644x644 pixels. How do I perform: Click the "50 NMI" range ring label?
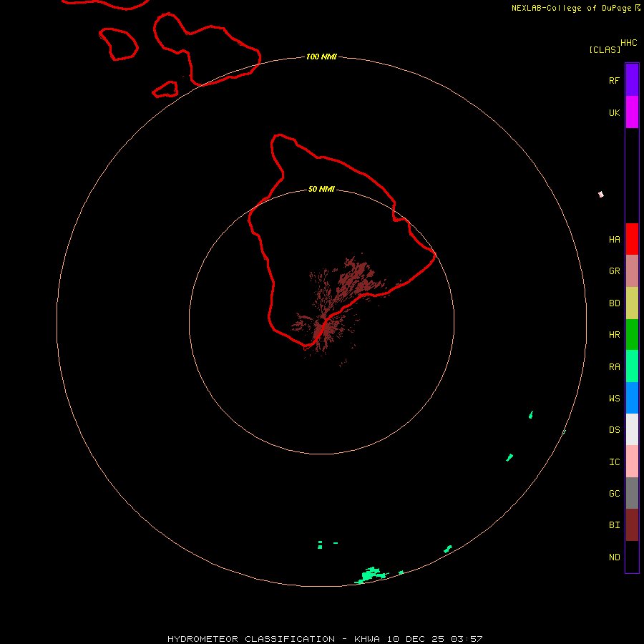(321, 189)
